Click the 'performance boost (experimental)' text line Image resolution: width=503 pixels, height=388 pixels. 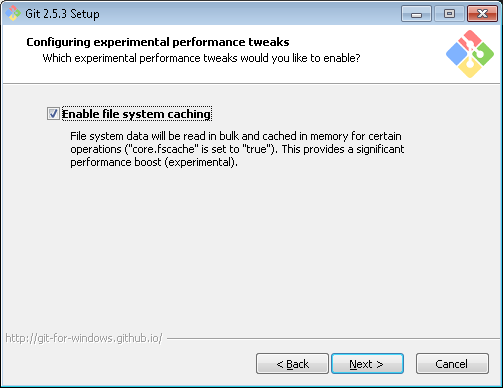pos(154,162)
